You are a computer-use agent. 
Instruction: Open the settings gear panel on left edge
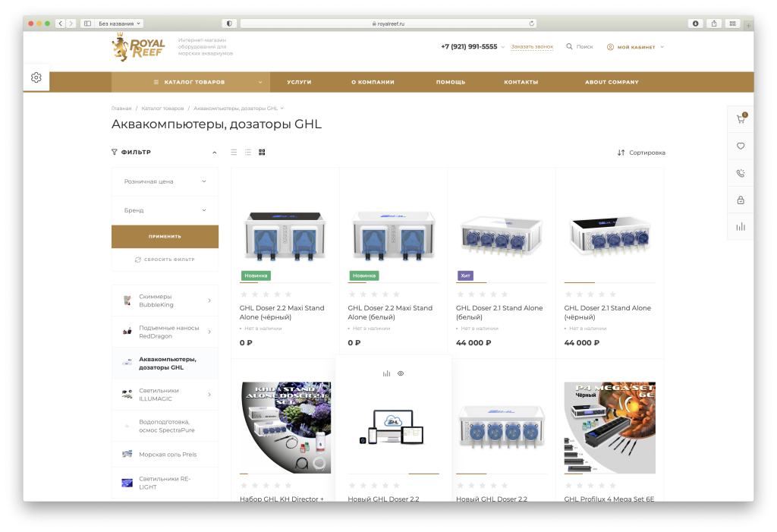pos(36,77)
